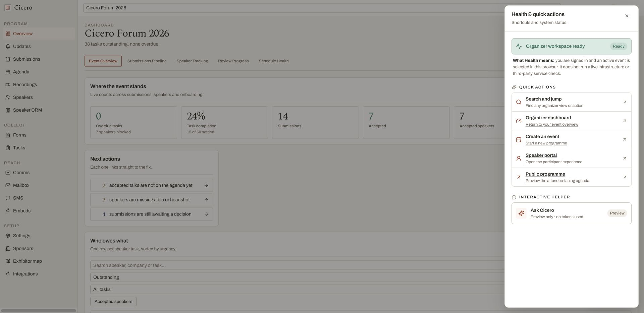Switch to the Submissions Pipeline tab
This screenshot has height=313, width=644.
pos(147,61)
